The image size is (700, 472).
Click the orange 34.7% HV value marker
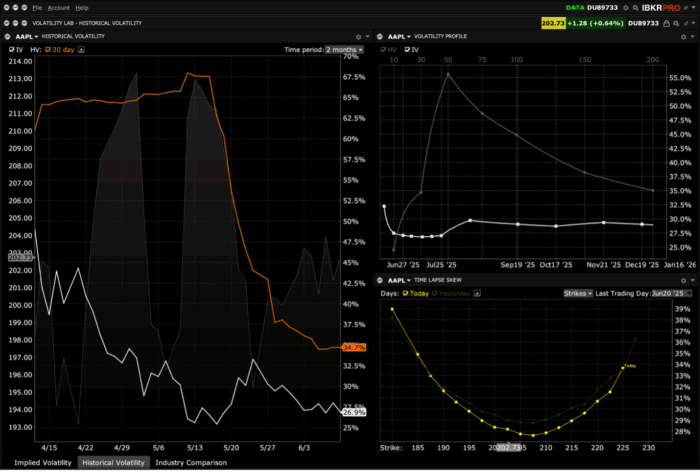[x=354, y=347]
